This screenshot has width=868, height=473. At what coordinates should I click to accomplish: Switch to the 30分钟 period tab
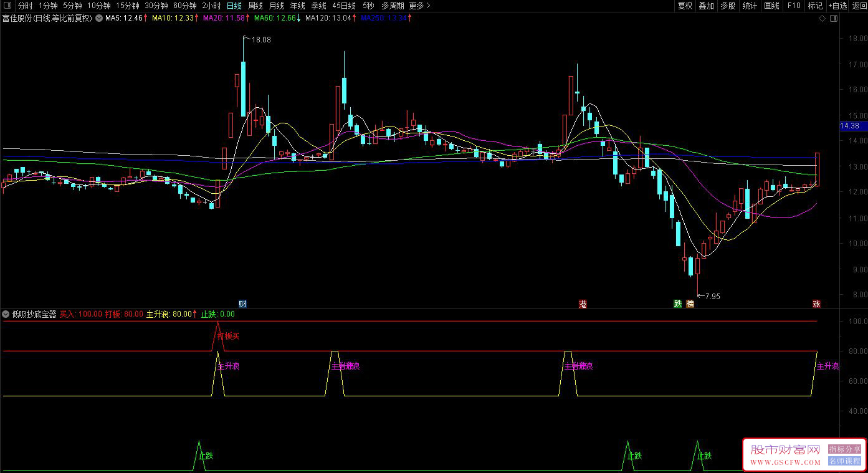coord(156,6)
